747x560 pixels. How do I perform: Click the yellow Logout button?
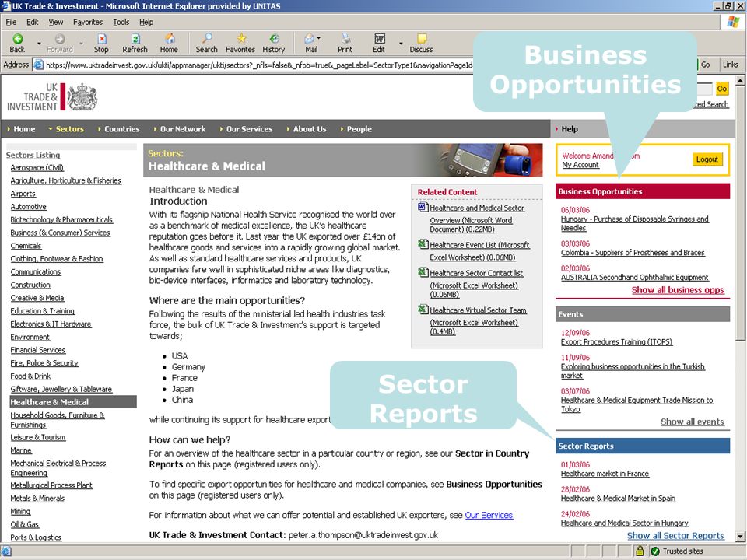[707, 159]
